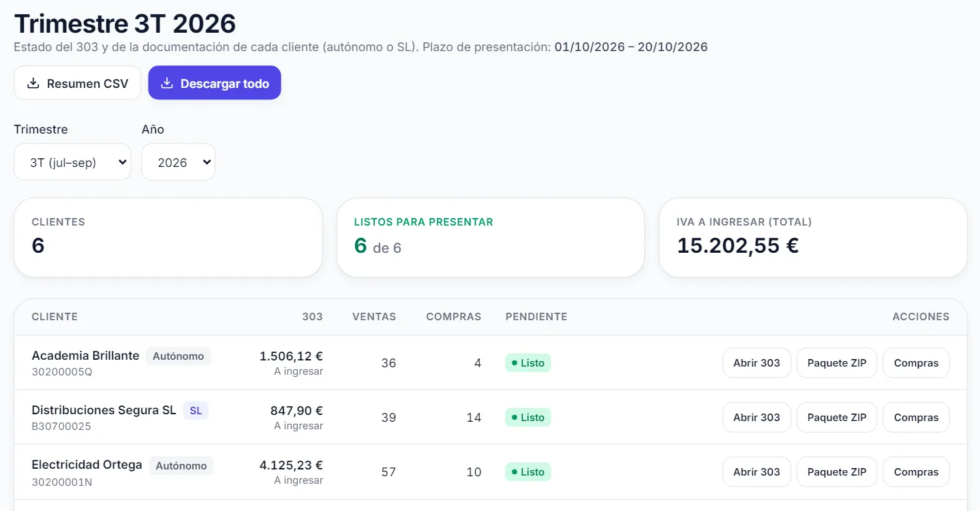Click the NIF 30200005Q

coord(62,372)
